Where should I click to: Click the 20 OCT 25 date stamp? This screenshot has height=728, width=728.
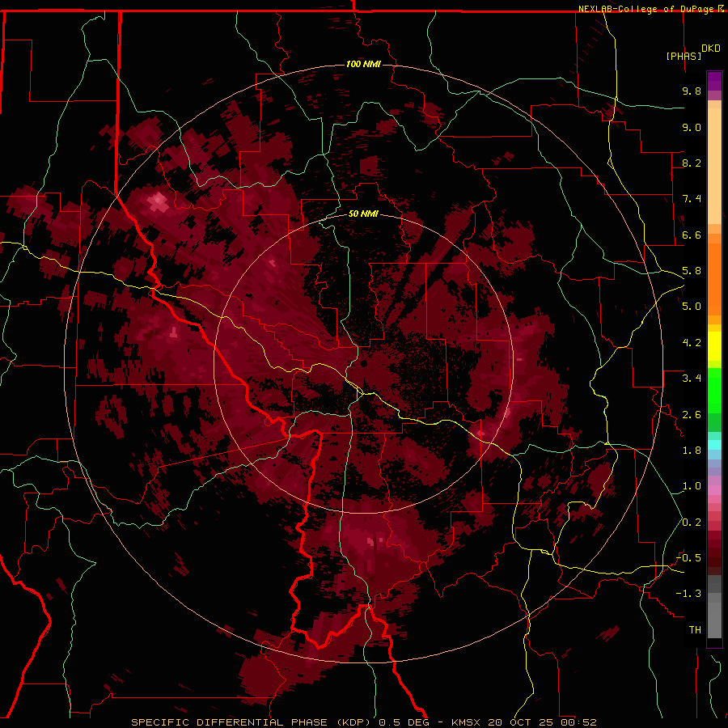[521, 722]
